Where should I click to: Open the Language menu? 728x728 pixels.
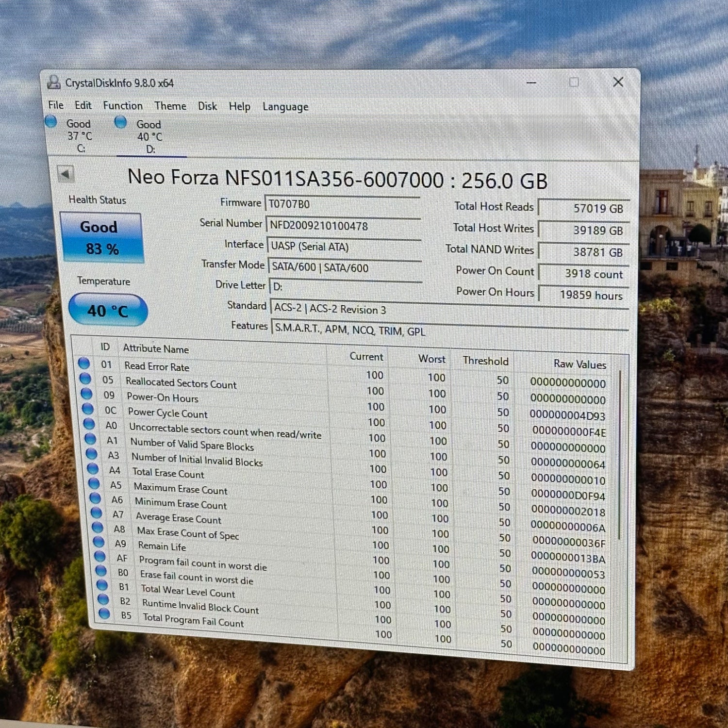pos(285,107)
